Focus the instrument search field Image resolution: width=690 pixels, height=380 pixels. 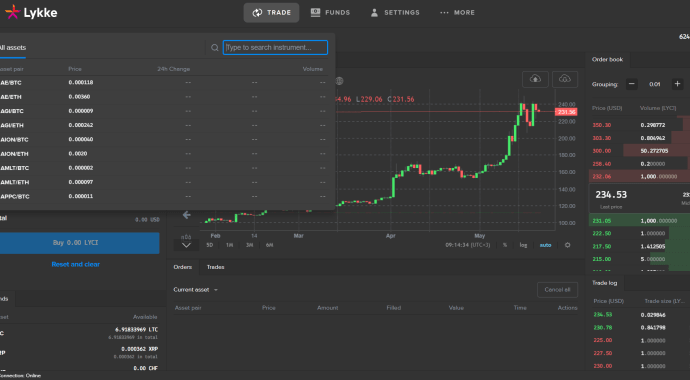click(x=275, y=48)
